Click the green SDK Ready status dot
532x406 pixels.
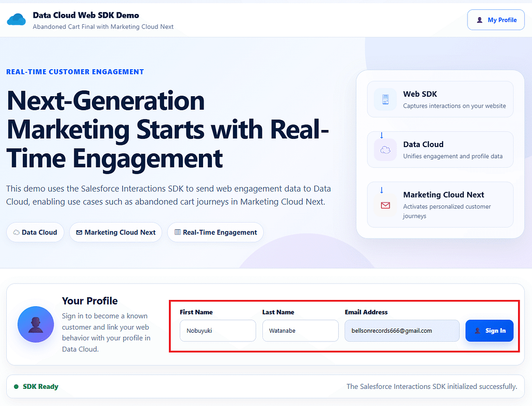[16, 387]
